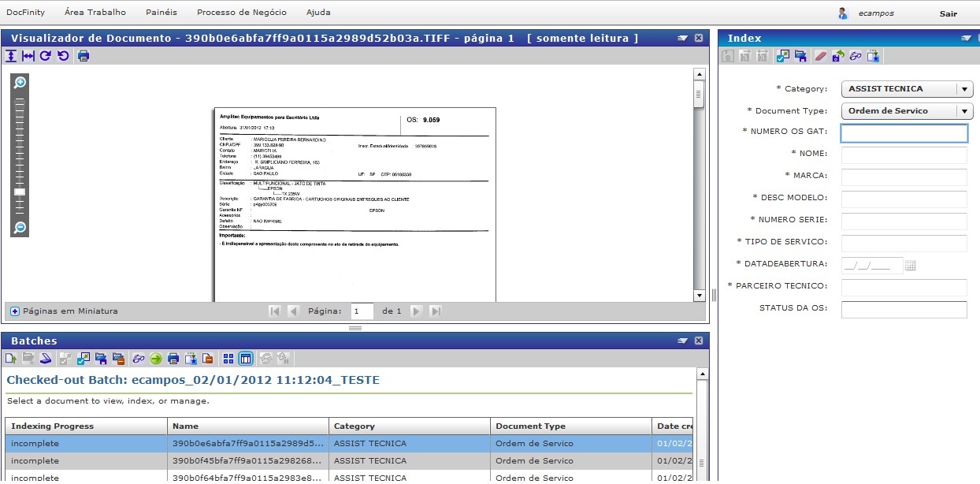Open the Document Type dropdown

point(964,111)
